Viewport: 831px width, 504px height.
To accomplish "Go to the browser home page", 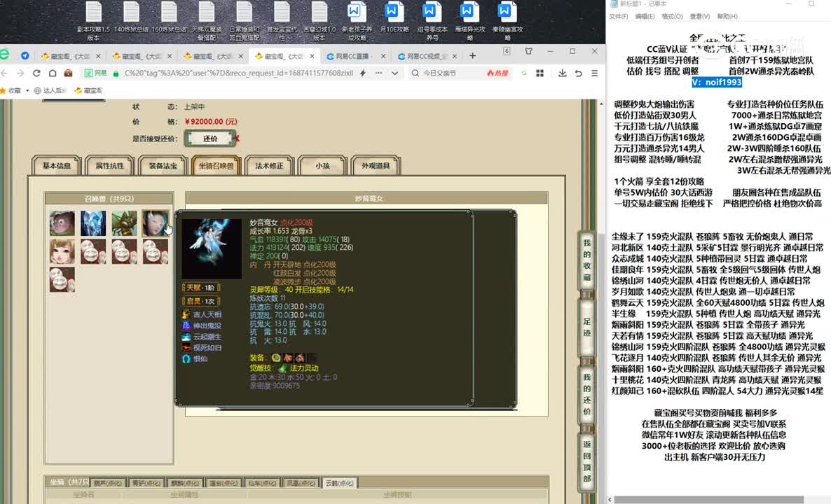I will 53,73.
